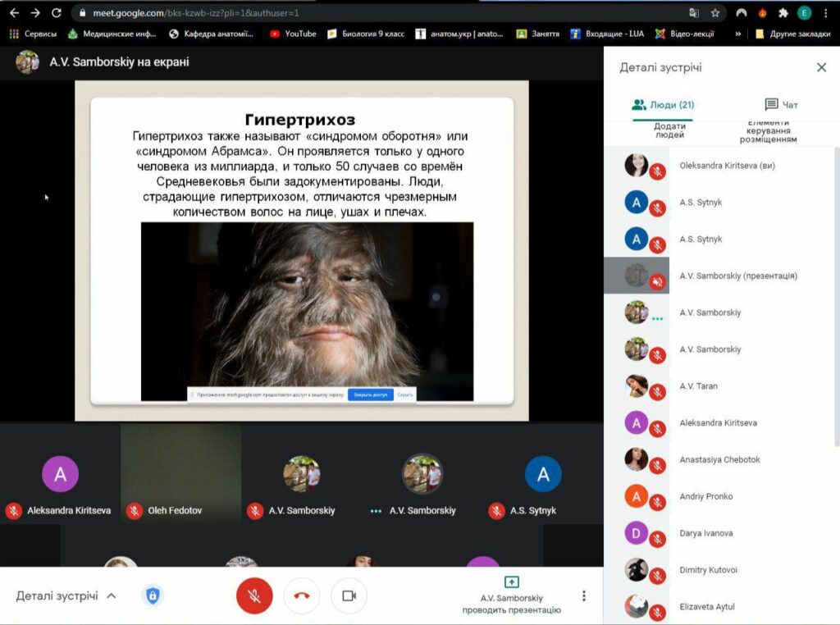Click Скрыть link on sharing bar
Image resolution: width=840 pixels, height=625 pixels.
tap(405, 395)
